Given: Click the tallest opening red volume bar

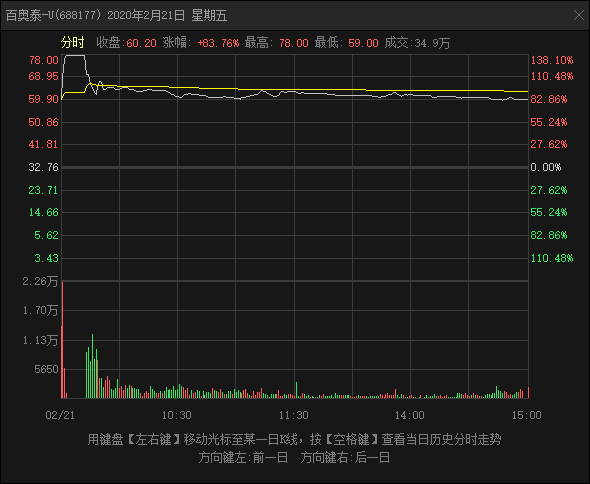Looking at the screenshot, I should click(x=62, y=340).
